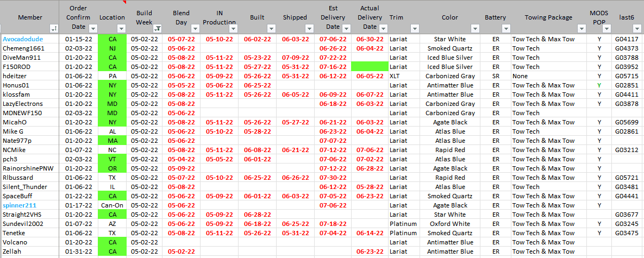Open the Trim column filter dropdown

(415, 28)
